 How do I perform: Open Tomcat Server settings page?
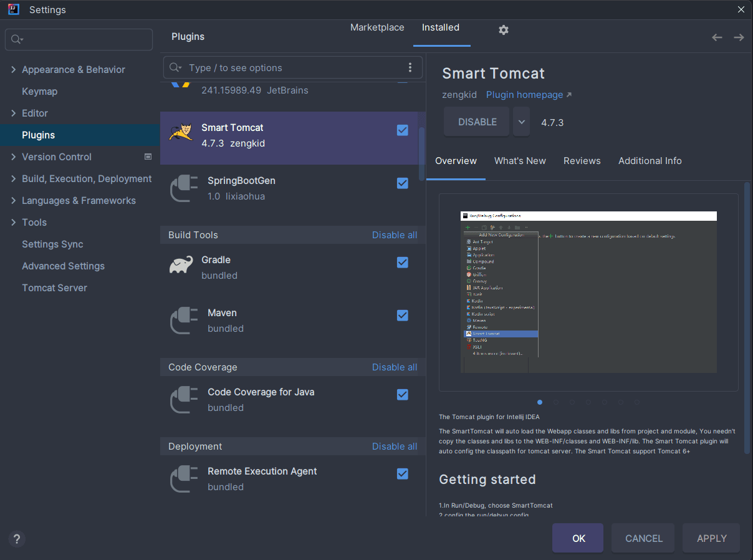pyautogui.click(x=54, y=288)
